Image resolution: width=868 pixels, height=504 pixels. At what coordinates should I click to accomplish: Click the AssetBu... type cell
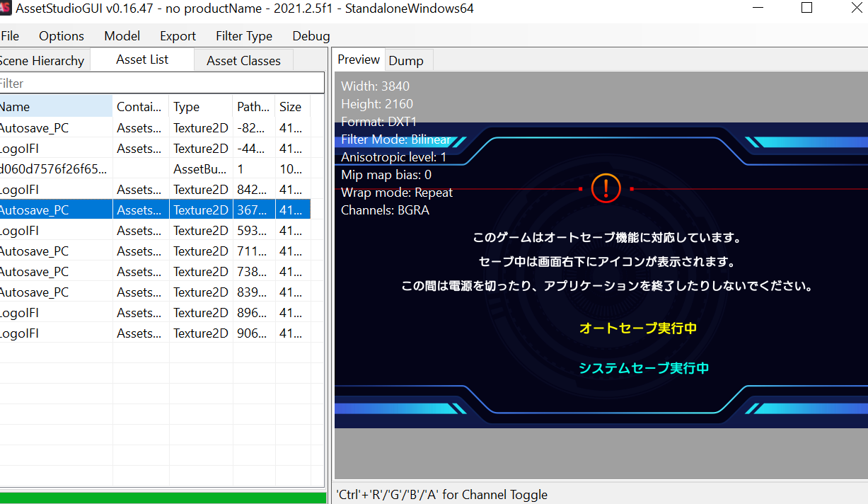tap(201, 169)
